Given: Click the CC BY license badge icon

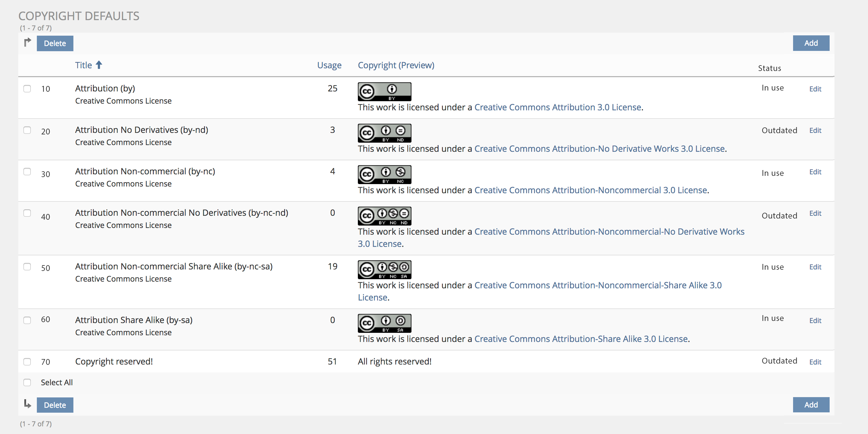Looking at the screenshot, I should point(384,91).
